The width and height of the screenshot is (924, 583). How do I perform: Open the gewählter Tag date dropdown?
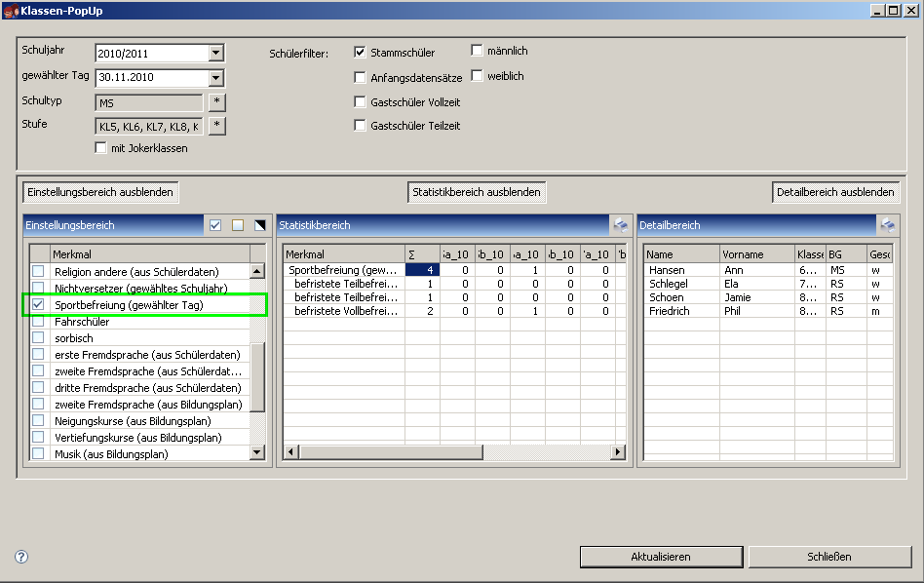tap(216, 78)
